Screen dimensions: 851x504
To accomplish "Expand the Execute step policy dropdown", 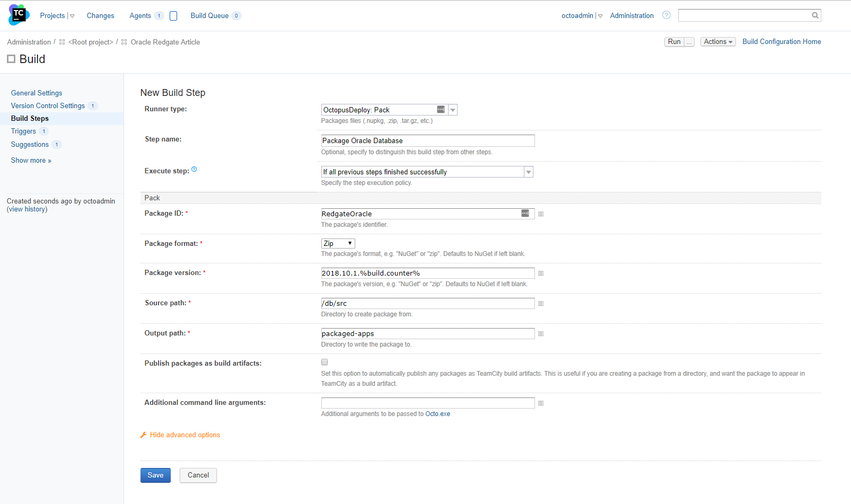I will [528, 172].
